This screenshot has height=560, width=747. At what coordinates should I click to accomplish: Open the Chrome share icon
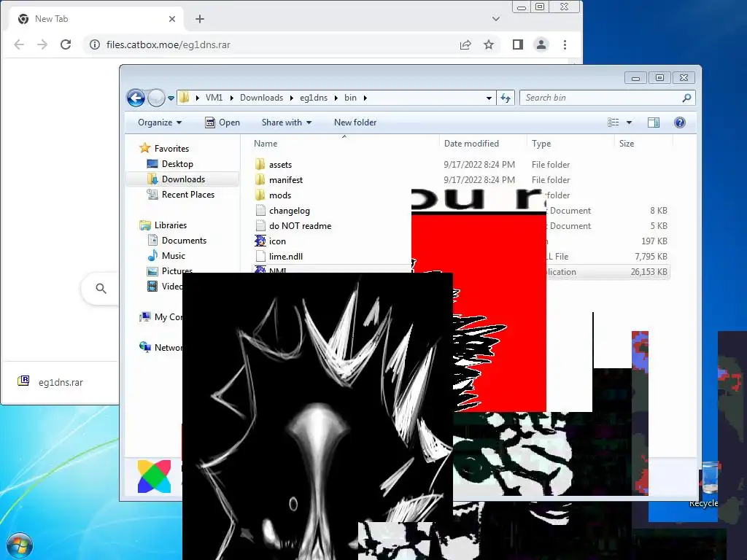tap(465, 44)
